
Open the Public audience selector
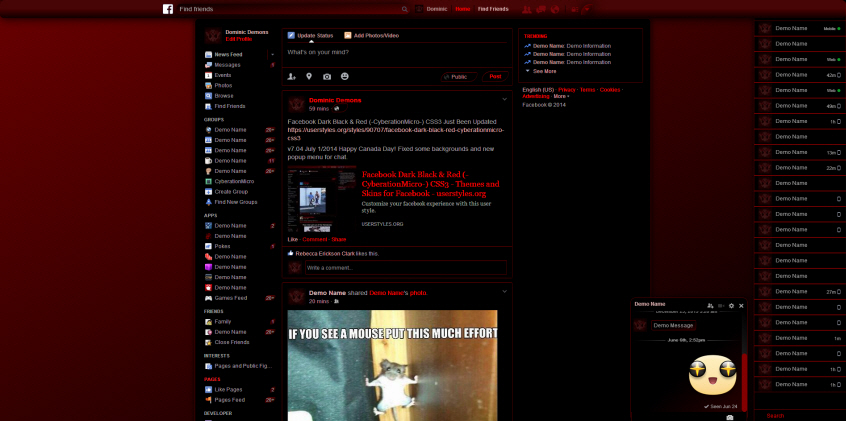point(459,77)
